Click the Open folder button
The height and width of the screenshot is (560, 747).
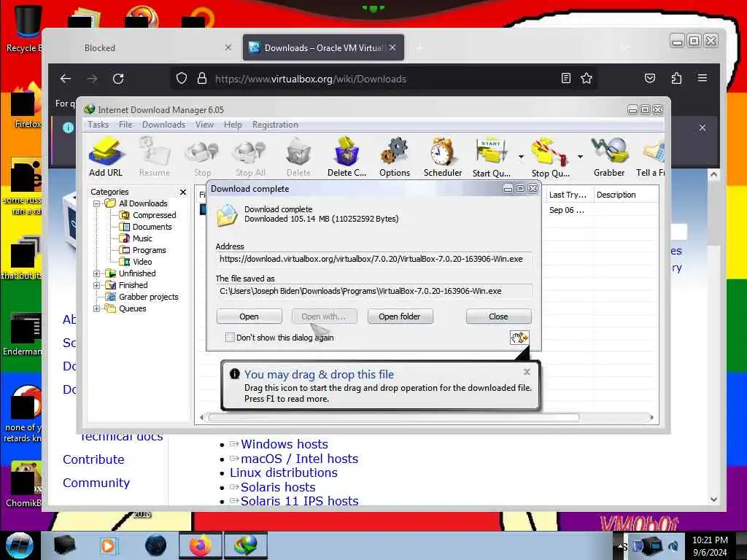pos(400,316)
